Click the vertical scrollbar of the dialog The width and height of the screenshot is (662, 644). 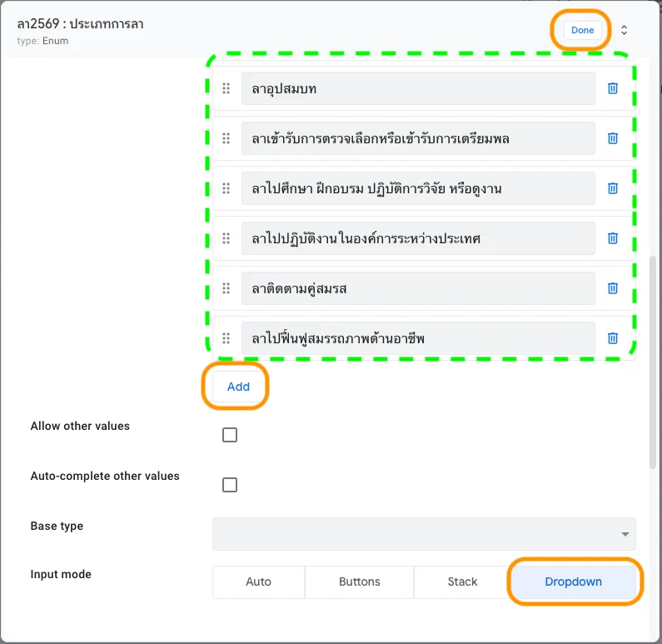tap(653, 358)
